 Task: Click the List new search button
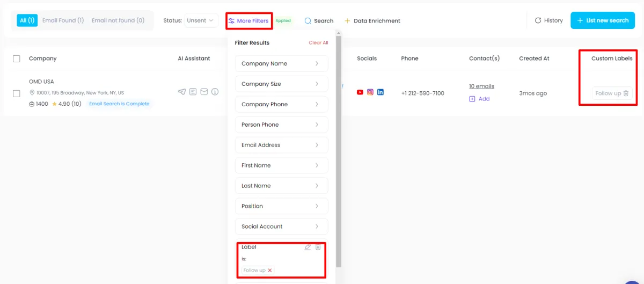coord(603,20)
